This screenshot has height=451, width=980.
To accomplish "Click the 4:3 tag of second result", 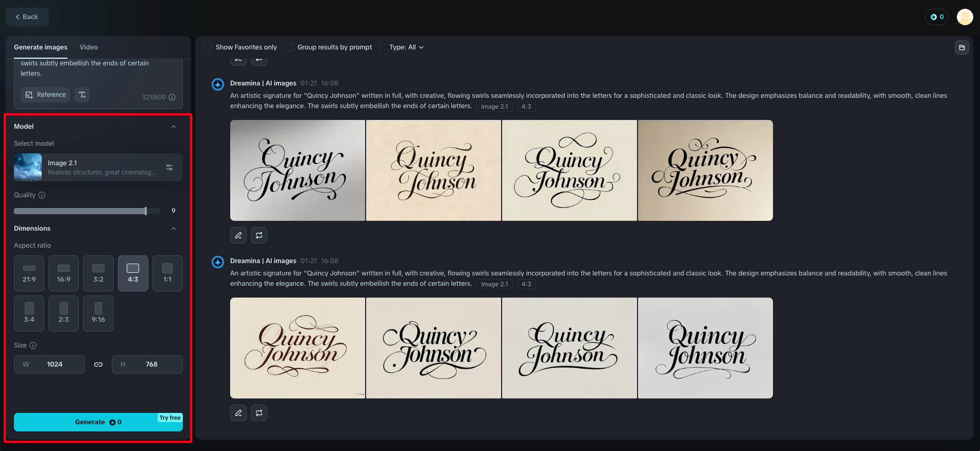I will [x=526, y=284].
